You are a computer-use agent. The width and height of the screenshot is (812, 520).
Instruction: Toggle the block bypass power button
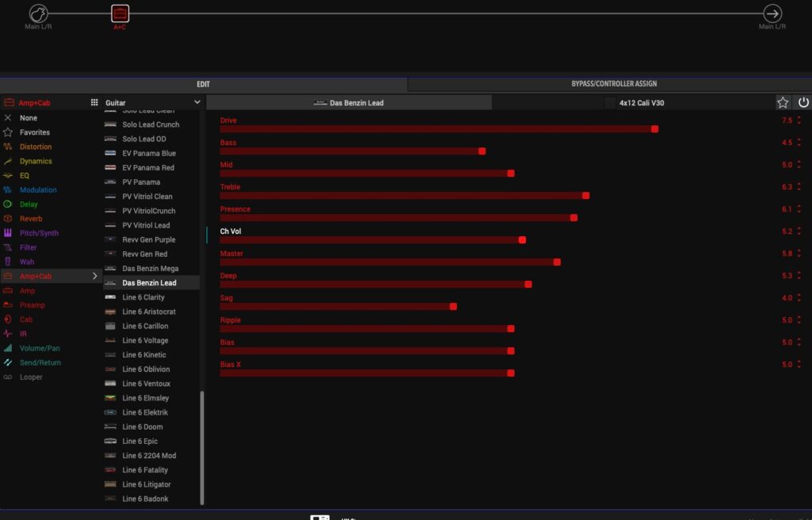pyautogui.click(x=803, y=102)
